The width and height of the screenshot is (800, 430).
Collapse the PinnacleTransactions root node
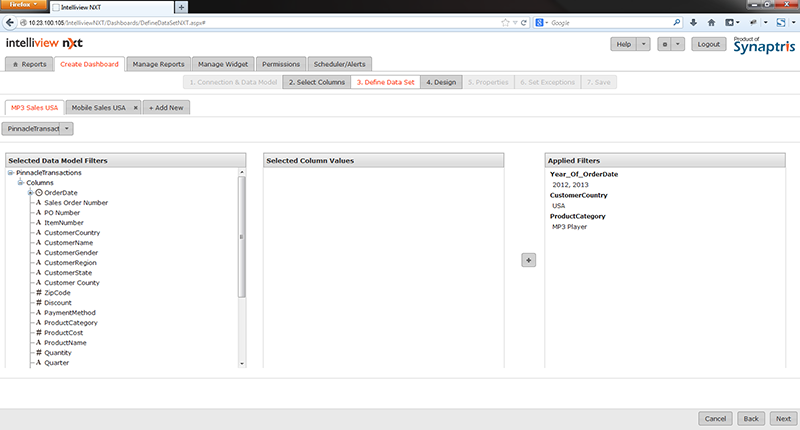coord(9,172)
